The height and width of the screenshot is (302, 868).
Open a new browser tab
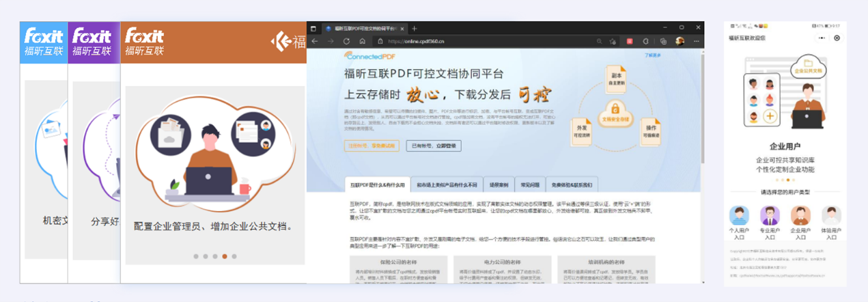pyautogui.click(x=414, y=29)
